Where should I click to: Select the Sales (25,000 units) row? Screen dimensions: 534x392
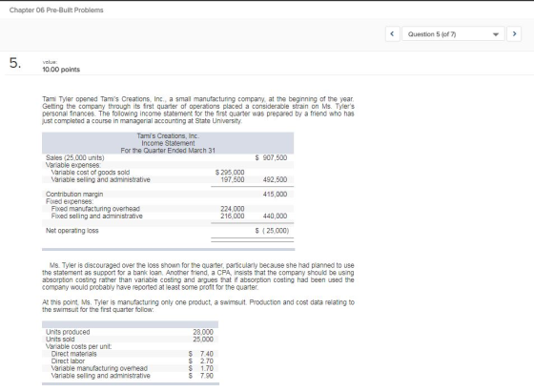[x=168, y=157]
